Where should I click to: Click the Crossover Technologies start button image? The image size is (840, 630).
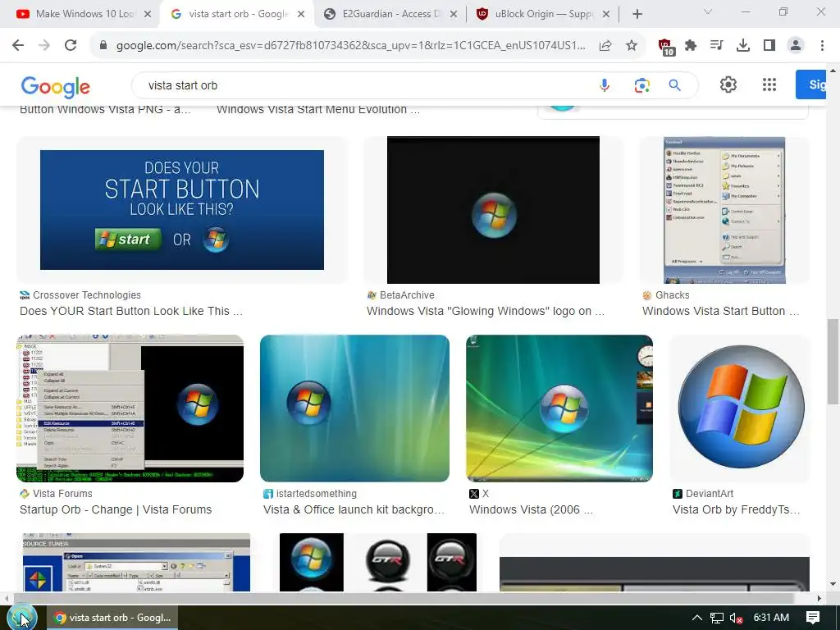(182, 210)
